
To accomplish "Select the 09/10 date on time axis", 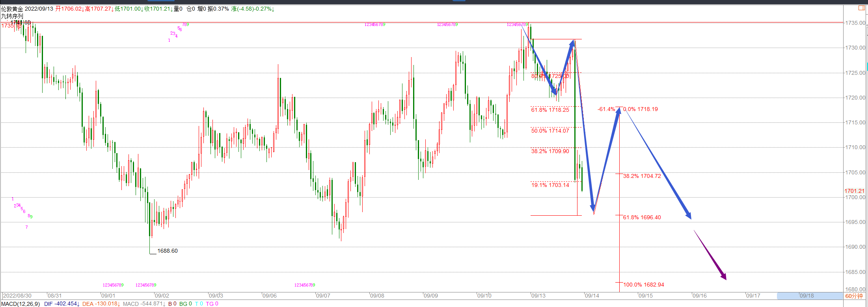I will pos(484,296).
